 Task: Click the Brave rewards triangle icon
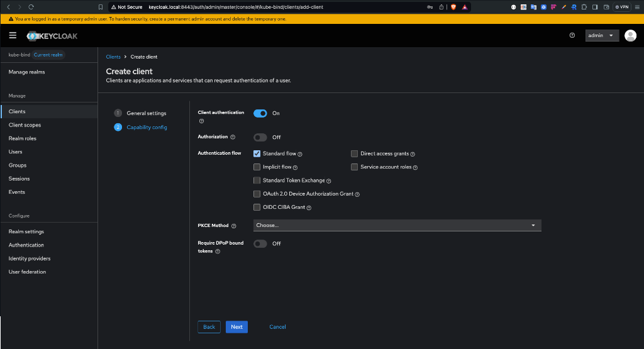pyautogui.click(x=465, y=7)
